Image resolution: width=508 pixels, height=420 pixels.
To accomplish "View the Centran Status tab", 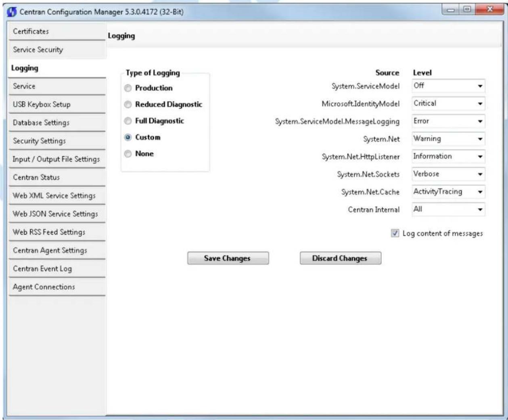I will pos(57,177).
